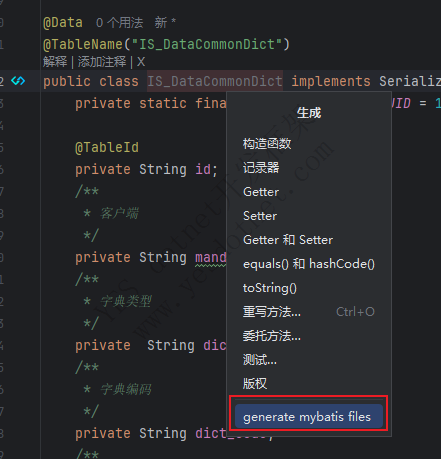Click the @TableId annotation
Viewport: 441px width, 459px height.
click(x=107, y=147)
